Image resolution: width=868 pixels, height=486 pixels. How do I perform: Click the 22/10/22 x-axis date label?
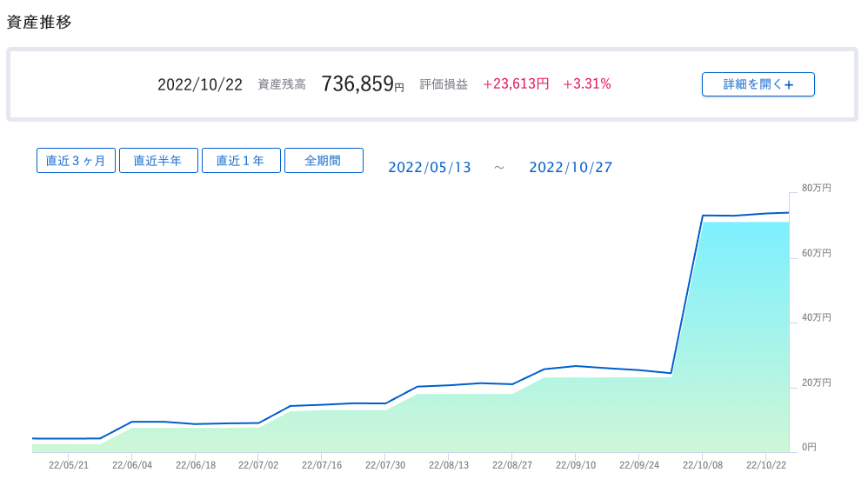(766, 465)
